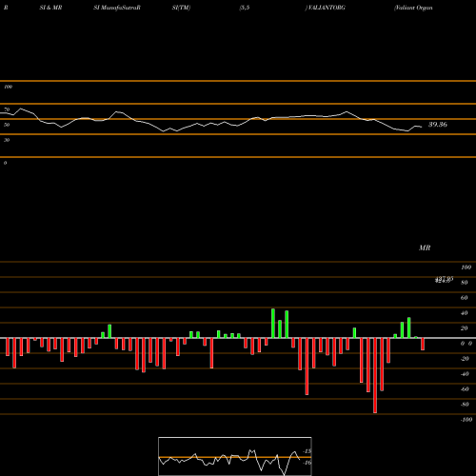Viewport: 476px width, 476px height.
Task: Click the MR axis label 60
Action: click(x=465, y=298)
